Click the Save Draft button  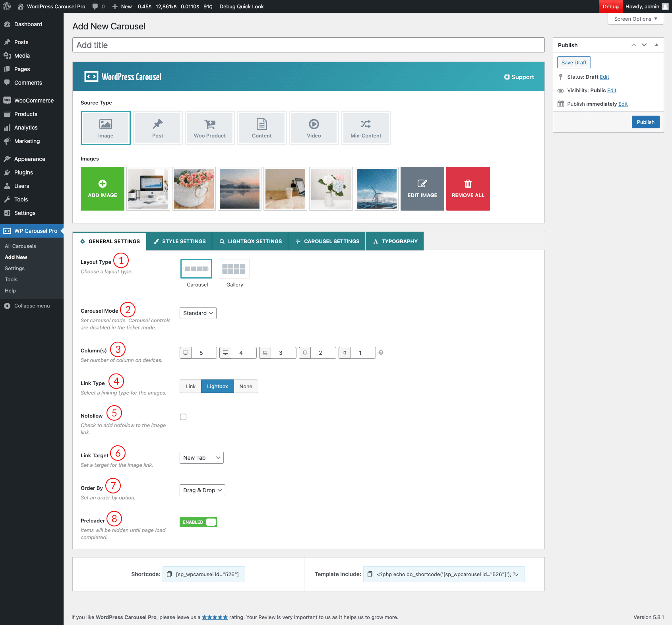(x=574, y=62)
